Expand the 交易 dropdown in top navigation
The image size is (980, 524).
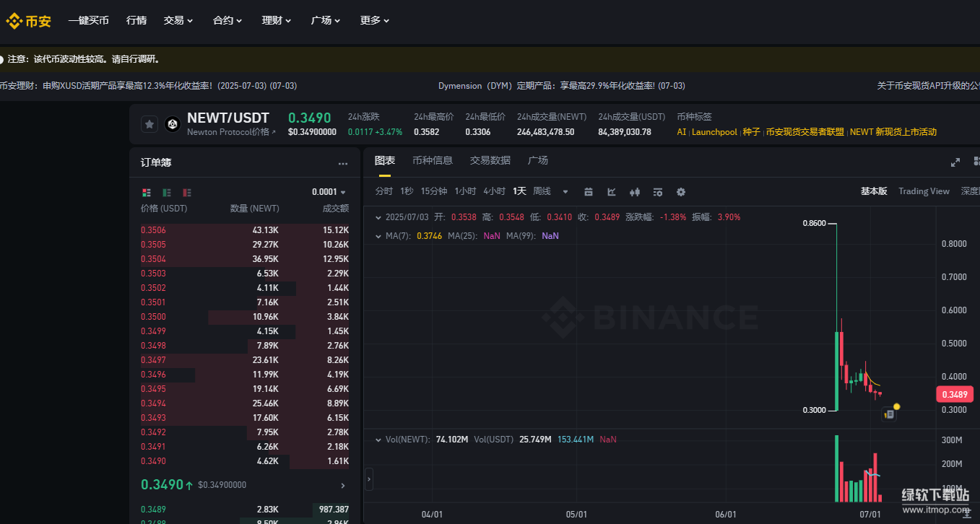(178, 20)
